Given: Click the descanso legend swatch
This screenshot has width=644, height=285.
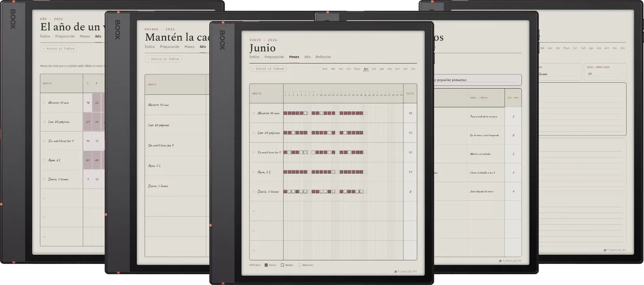Looking at the screenshot, I should pos(300,265).
